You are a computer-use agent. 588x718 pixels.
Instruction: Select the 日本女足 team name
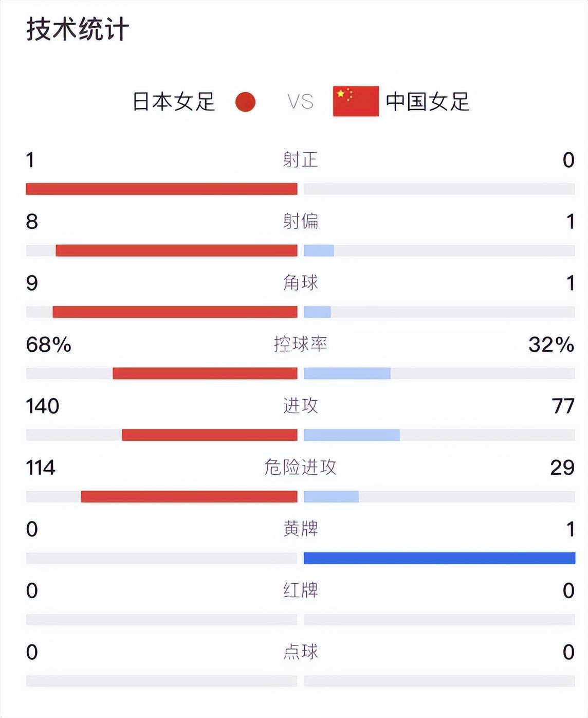coord(174,102)
